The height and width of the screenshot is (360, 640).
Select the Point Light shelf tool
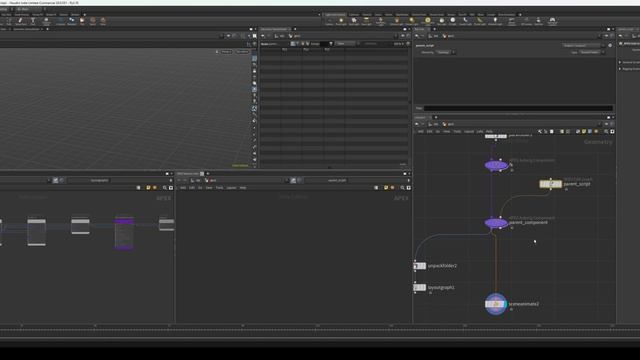[x=341, y=21]
